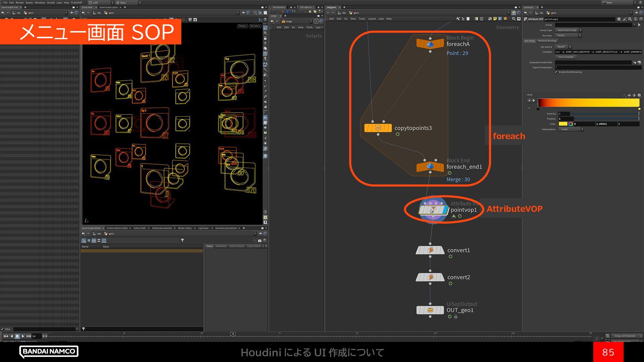The width and height of the screenshot is (644, 362).
Task: Click the pointvop1 node icon
Action: click(433, 210)
